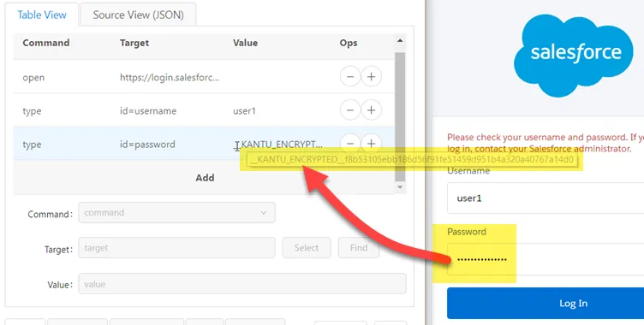Click the Salesforce Log In button

(x=546, y=304)
